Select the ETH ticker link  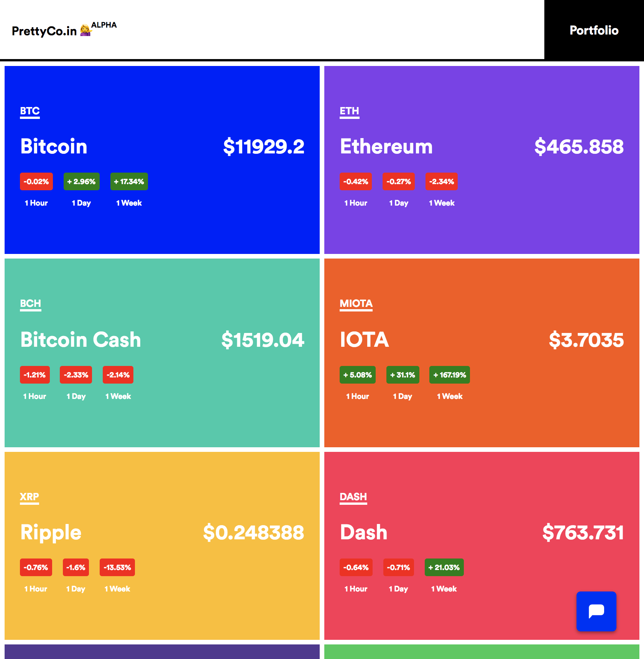[x=350, y=111]
